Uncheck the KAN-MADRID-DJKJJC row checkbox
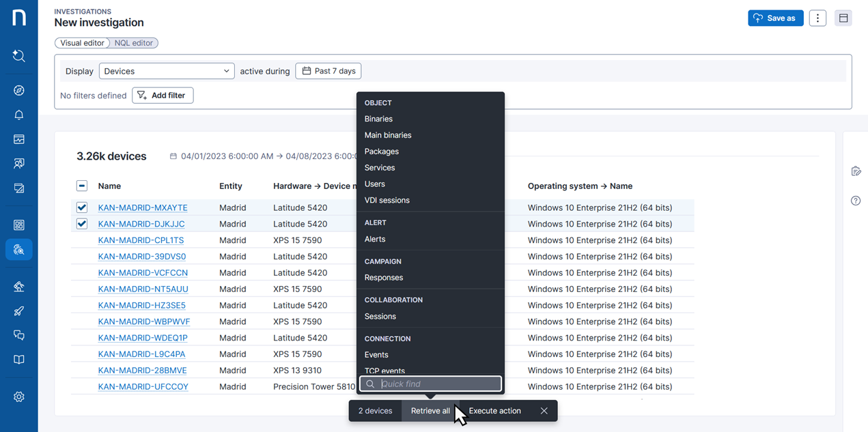Viewport: 868px width, 432px height. [x=82, y=224]
